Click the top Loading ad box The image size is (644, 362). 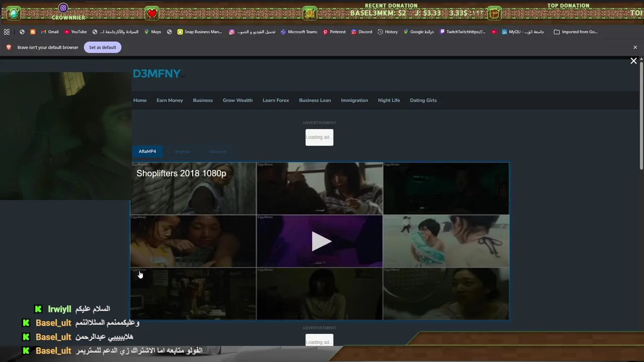(319, 137)
